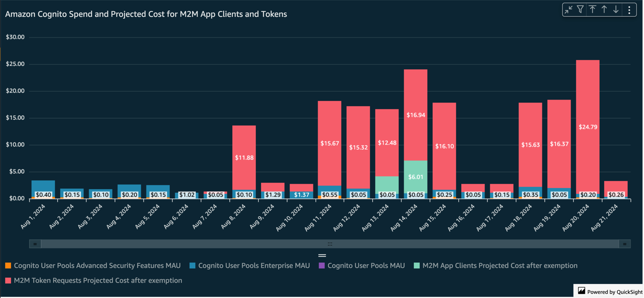This screenshot has height=298, width=644.
Task: Click the $16.10 label on the Aug 15 bar
Action: [x=444, y=146]
